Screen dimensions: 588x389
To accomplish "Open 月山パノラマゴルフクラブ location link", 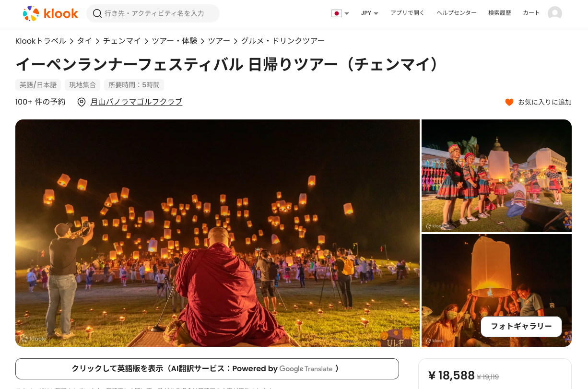I will click(136, 102).
